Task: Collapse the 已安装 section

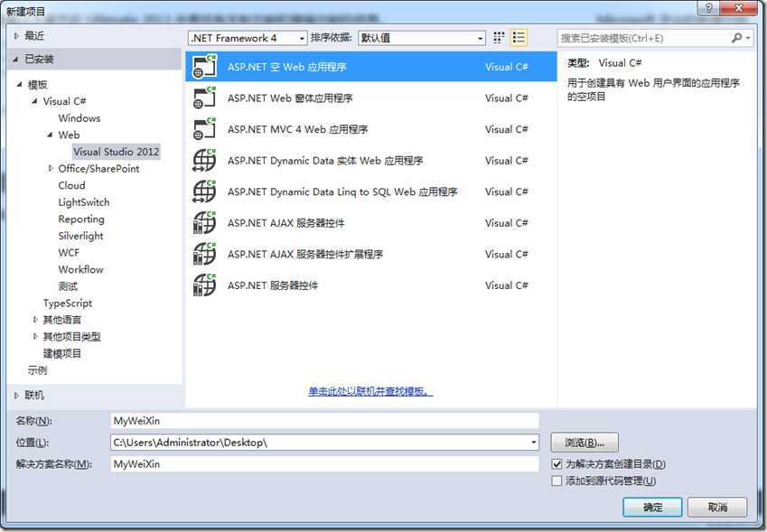Action: tap(15, 60)
